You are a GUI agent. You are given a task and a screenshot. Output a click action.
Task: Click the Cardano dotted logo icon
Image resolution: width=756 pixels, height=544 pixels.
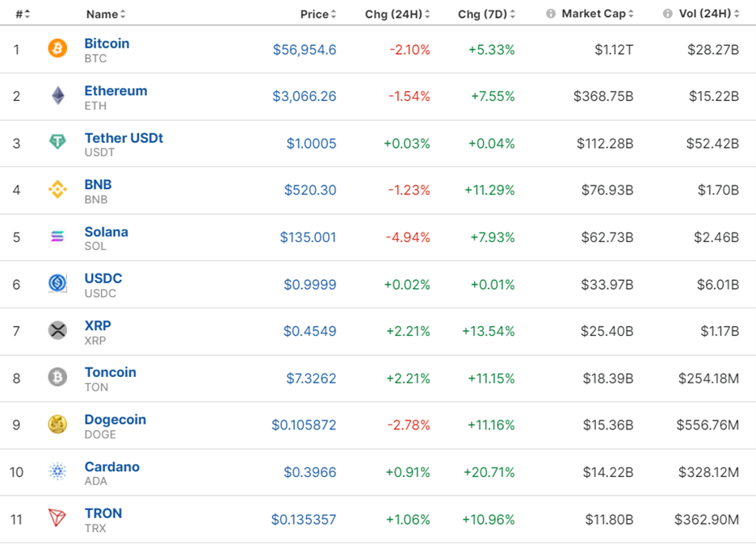[x=57, y=471]
